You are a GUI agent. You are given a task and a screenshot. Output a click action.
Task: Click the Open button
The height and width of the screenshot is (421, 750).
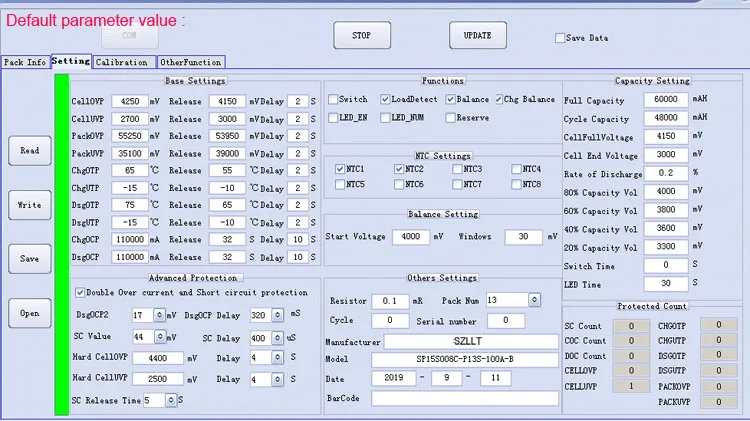pyautogui.click(x=30, y=313)
